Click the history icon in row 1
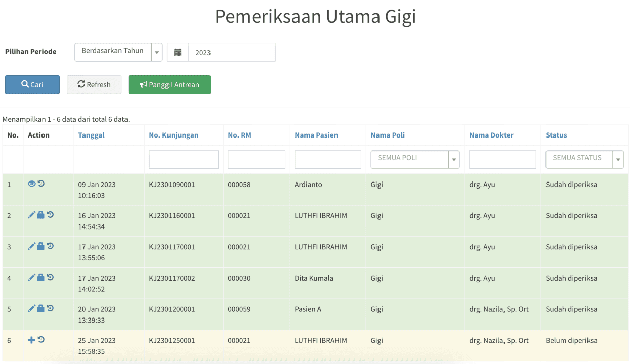The height and width of the screenshot is (364, 630). point(41,184)
